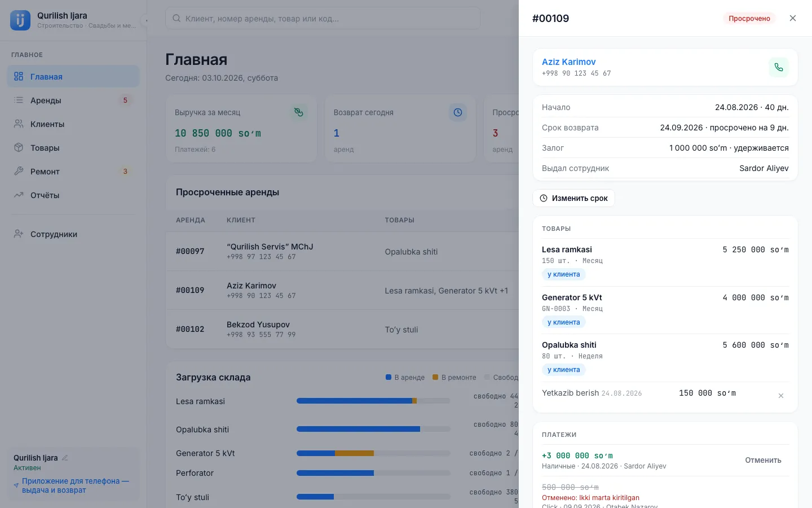
Task: Click Отменить for the 3 000 000 payment
Action: coord(763,460)
